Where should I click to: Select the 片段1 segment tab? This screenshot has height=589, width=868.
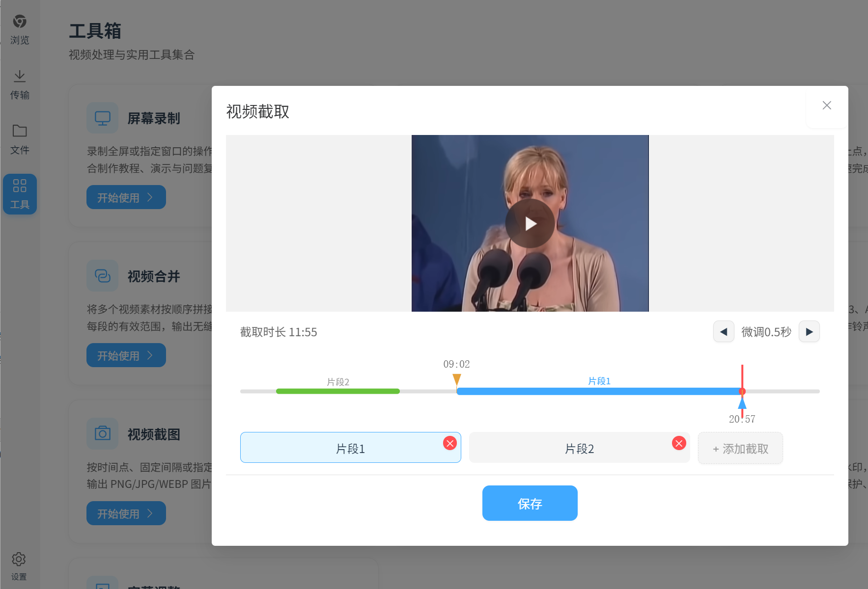350,448
